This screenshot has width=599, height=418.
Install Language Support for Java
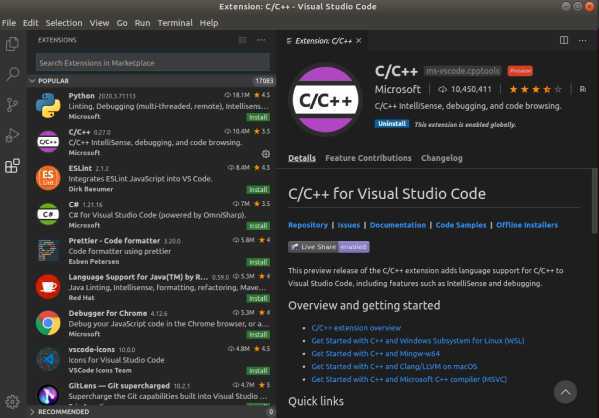point(258,298)
